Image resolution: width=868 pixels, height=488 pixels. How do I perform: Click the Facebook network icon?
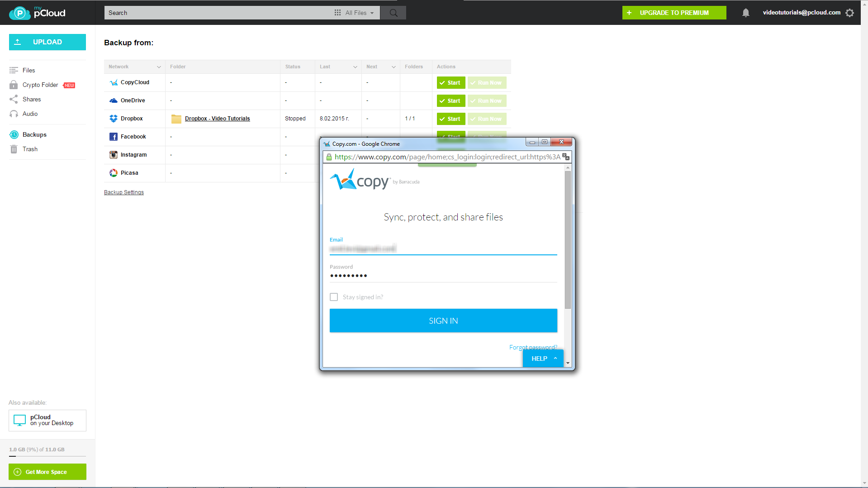point(114,137)
